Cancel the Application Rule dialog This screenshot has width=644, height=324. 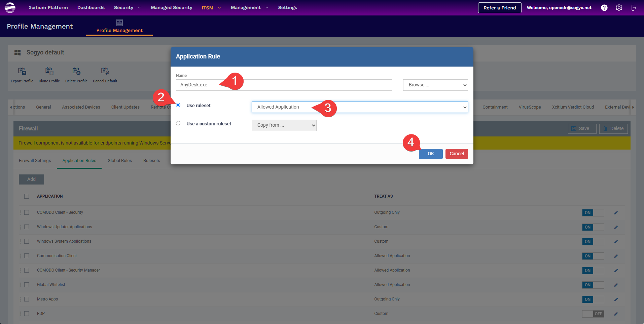(x=457, y=154)
